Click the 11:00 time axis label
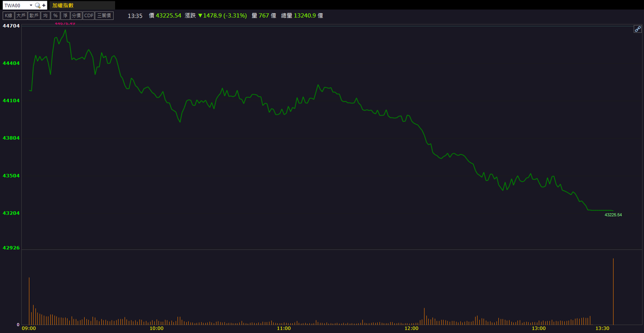Viewport: 644px width, 333px height. tap(283, 328)
